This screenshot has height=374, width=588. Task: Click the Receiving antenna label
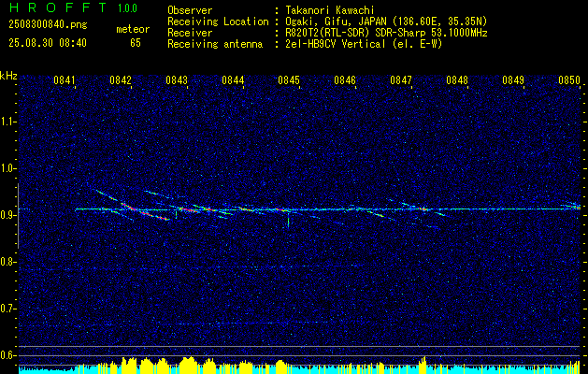tap(215, 44)
